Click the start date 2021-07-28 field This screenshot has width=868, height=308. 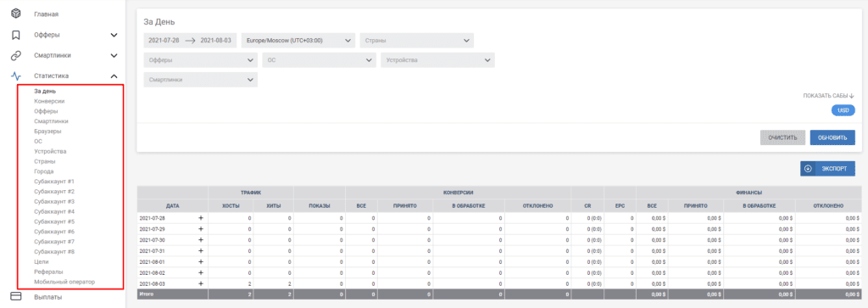(164, 41)
